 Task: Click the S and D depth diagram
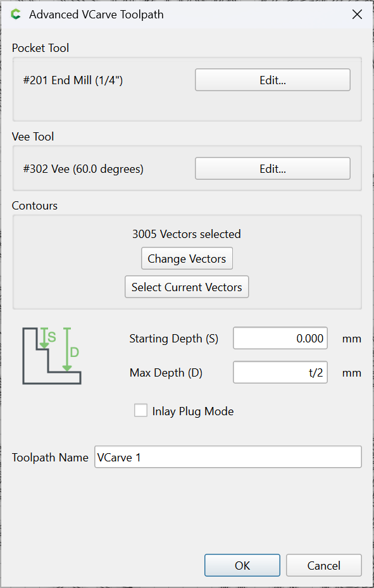(52, 356)
